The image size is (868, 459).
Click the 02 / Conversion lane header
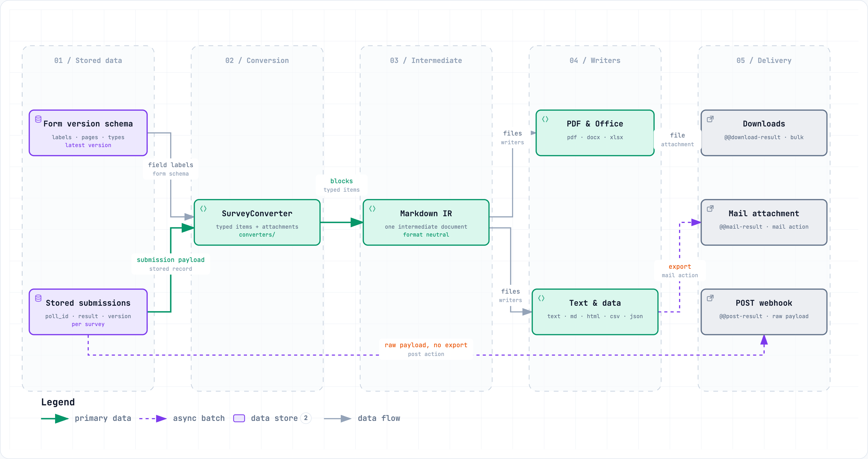pos(257,61)
